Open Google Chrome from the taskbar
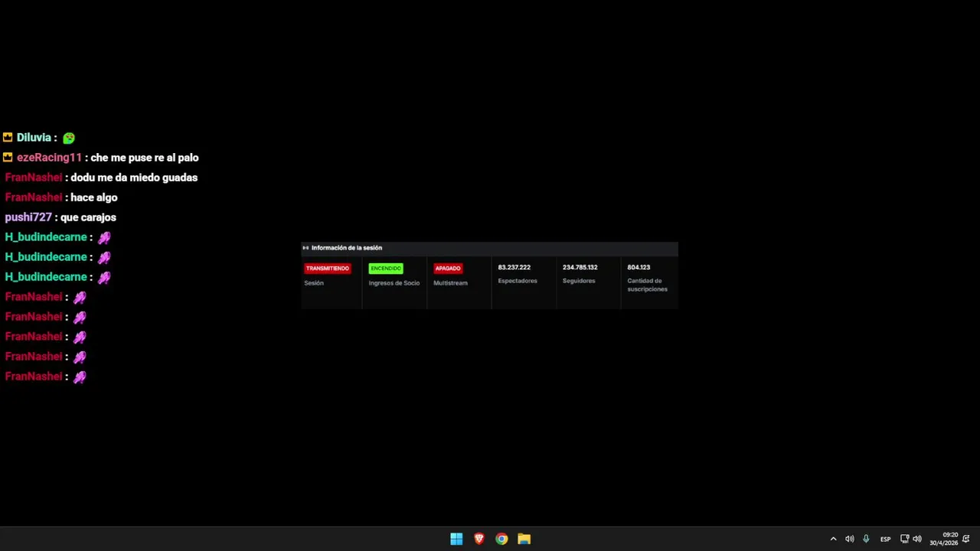 [501, 539]
